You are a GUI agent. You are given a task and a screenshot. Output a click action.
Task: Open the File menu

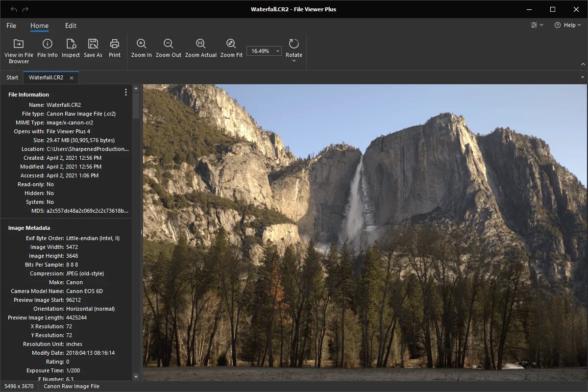coord(11,25)
